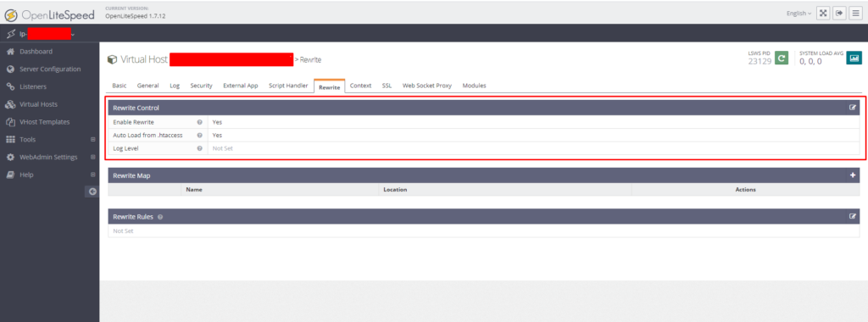Click the OpenLiteSpeed logo
This screenshot has height=322, width=868.
[x=49, y=15]
